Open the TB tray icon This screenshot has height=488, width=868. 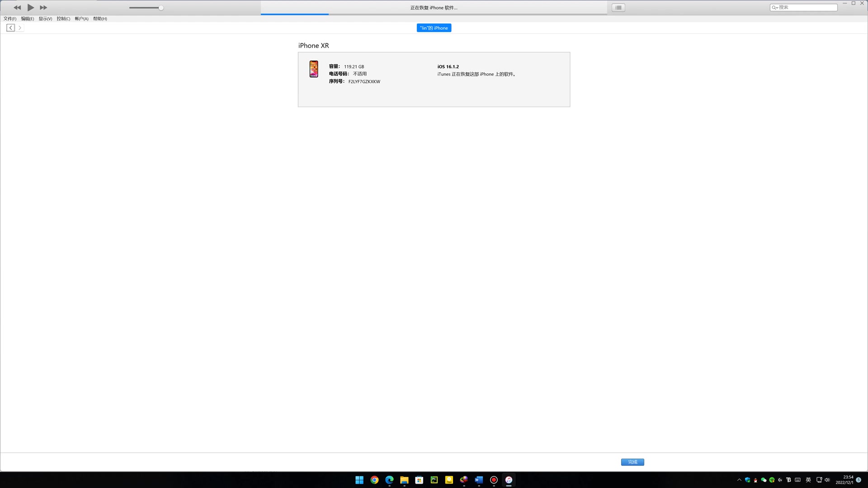tap(788, 480)
